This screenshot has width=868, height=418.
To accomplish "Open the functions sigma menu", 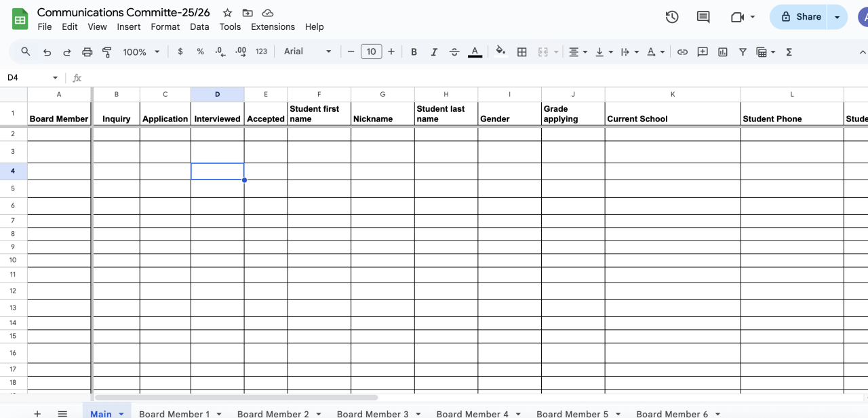I will (789, 51).
